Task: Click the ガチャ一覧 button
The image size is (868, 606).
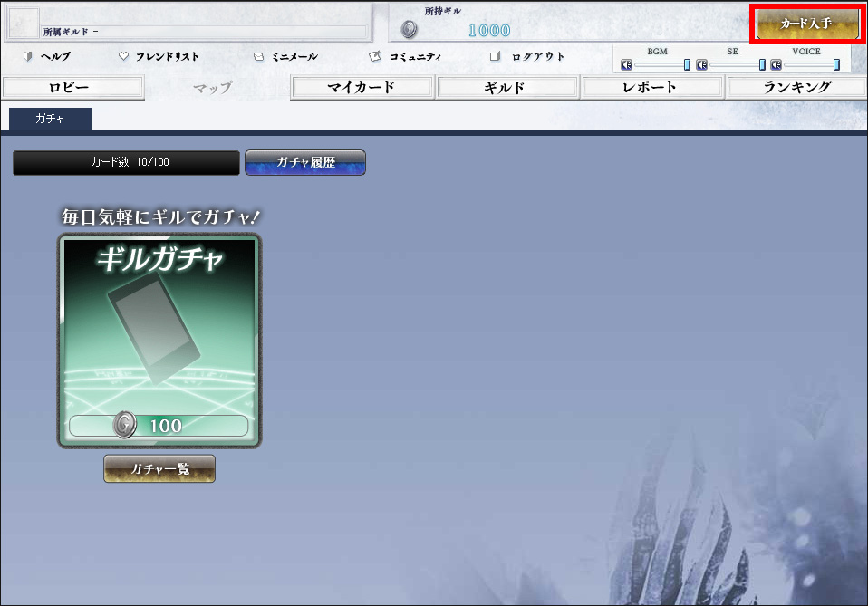Action: [x=159, y=468]
